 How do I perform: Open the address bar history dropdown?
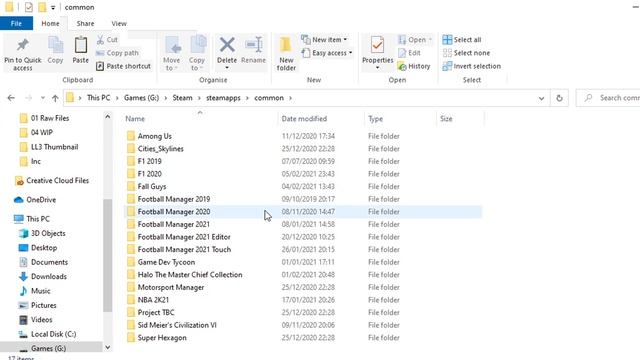[x=541, y=98]
